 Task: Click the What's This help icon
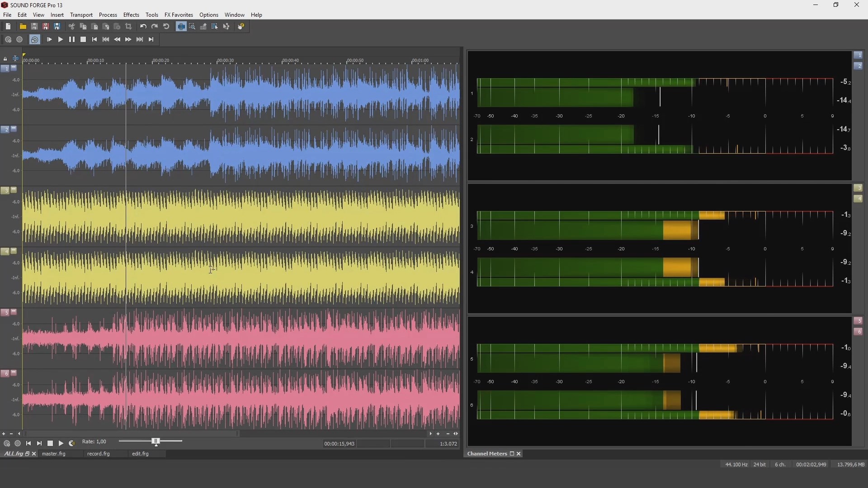[x=241, y=27]
